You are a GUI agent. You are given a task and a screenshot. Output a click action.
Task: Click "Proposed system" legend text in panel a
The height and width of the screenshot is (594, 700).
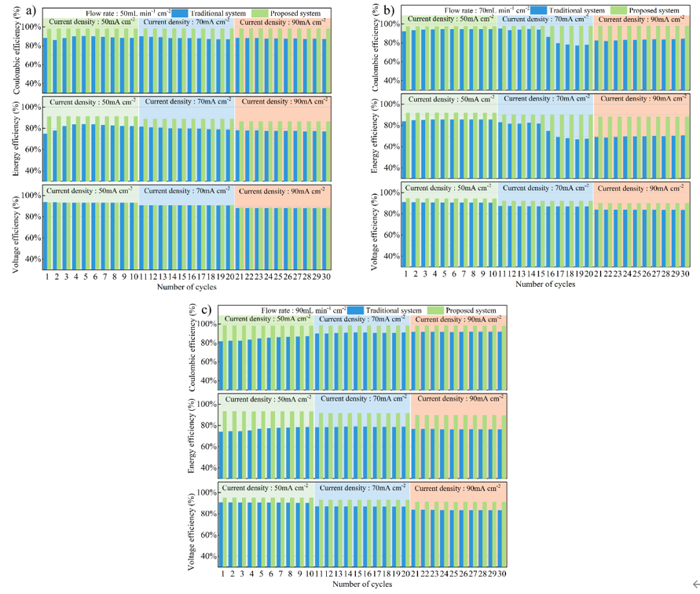[x=295, y=13]
